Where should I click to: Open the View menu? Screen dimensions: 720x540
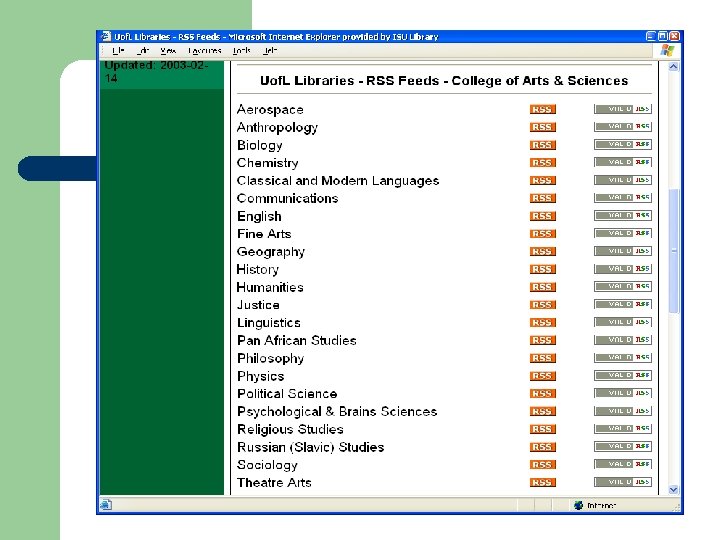pos(168,51)
